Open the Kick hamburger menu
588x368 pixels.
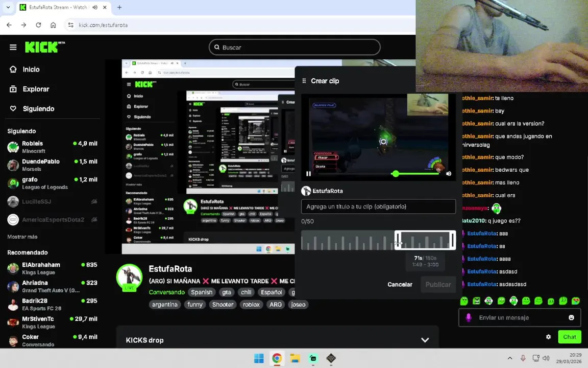pyautogui.click(x=13, y=48)
